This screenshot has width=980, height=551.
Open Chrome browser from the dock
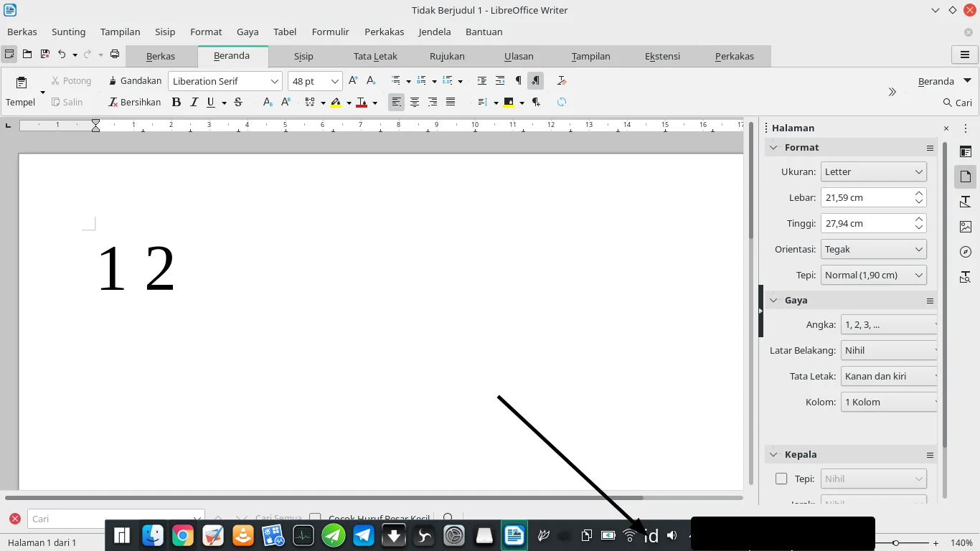point(183,535)
